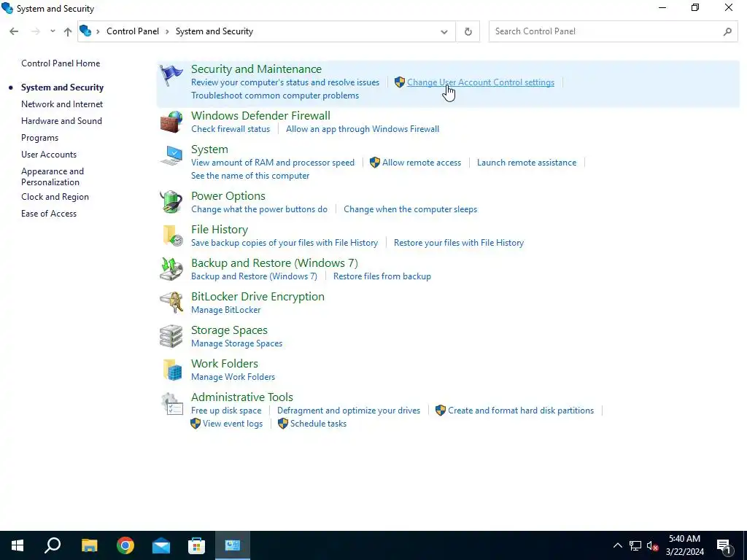
Task: Click the Control Panel icon in address bar
Action: [x=85, y=31]
